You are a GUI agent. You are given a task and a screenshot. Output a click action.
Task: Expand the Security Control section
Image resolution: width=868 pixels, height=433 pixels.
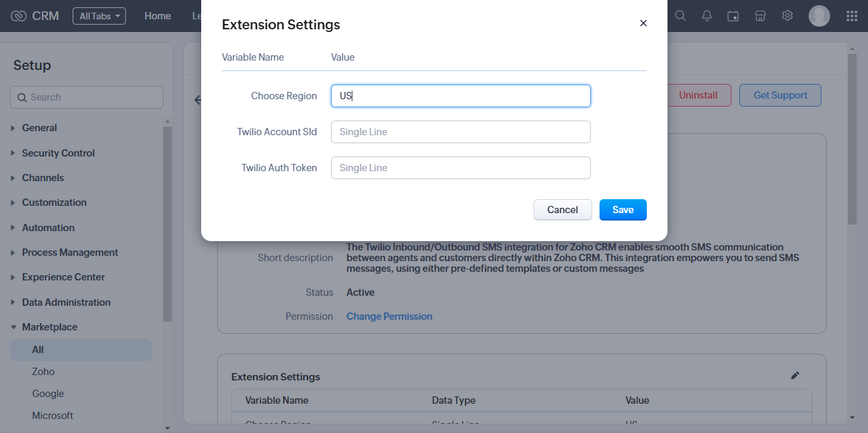click(58, 153)
